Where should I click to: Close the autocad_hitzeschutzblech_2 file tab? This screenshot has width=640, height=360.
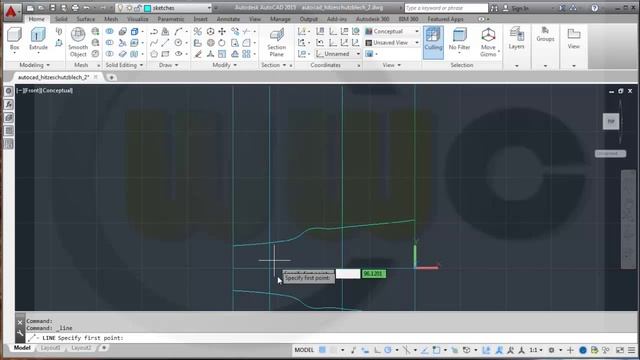96,77
